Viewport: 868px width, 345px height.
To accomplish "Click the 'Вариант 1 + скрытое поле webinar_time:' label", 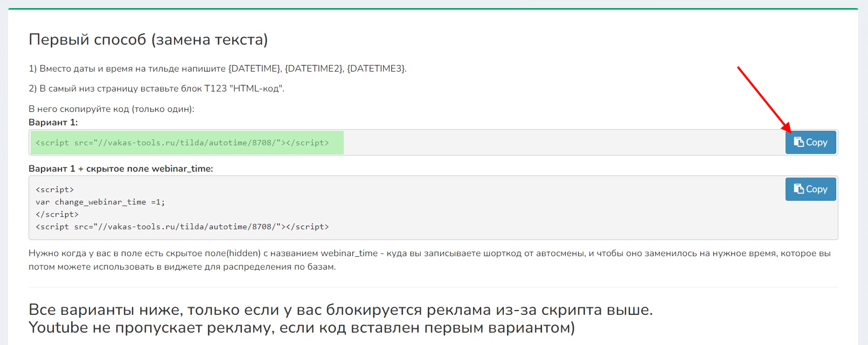I will click(121, 168).
